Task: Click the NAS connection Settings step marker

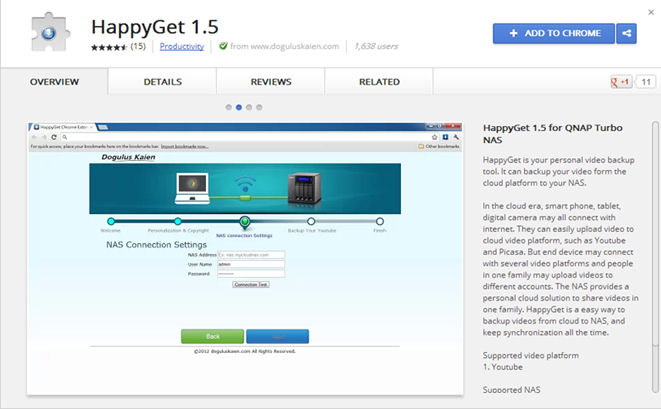Action: click(x=245, y=222)
